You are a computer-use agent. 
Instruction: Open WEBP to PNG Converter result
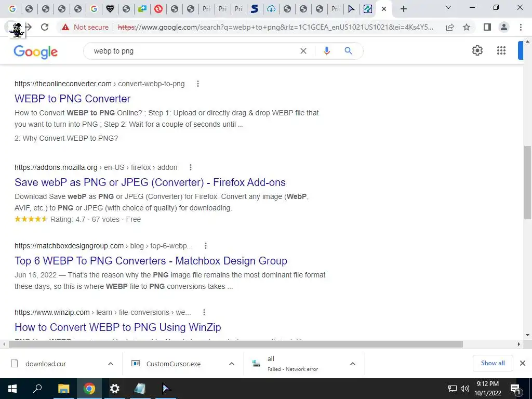(x=72, y=99)
